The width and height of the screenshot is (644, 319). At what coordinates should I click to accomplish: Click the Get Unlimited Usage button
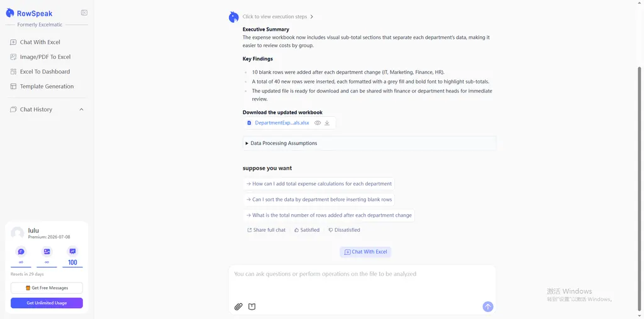[x=47, y=303]
